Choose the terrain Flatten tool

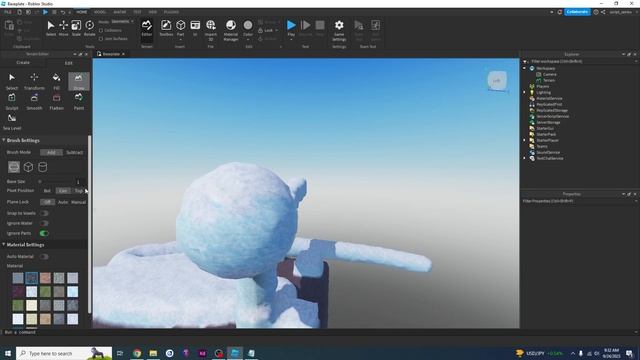click(56, 102)
